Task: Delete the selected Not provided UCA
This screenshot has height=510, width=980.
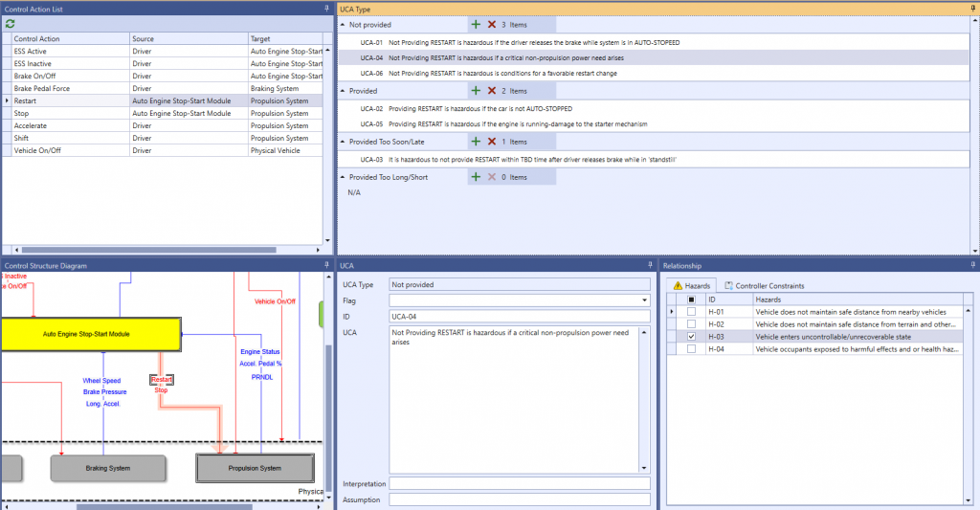Action: coord(492,24)
